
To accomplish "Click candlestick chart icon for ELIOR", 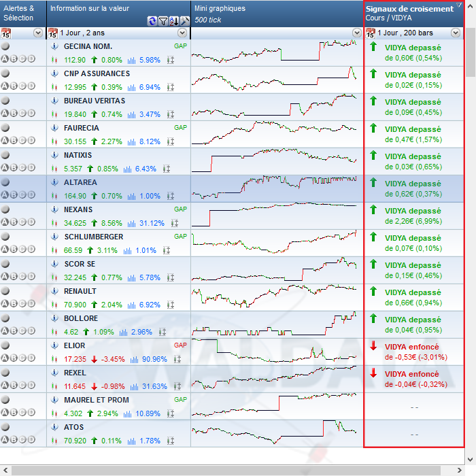I will pyautogui.click(x=54, y=359).
